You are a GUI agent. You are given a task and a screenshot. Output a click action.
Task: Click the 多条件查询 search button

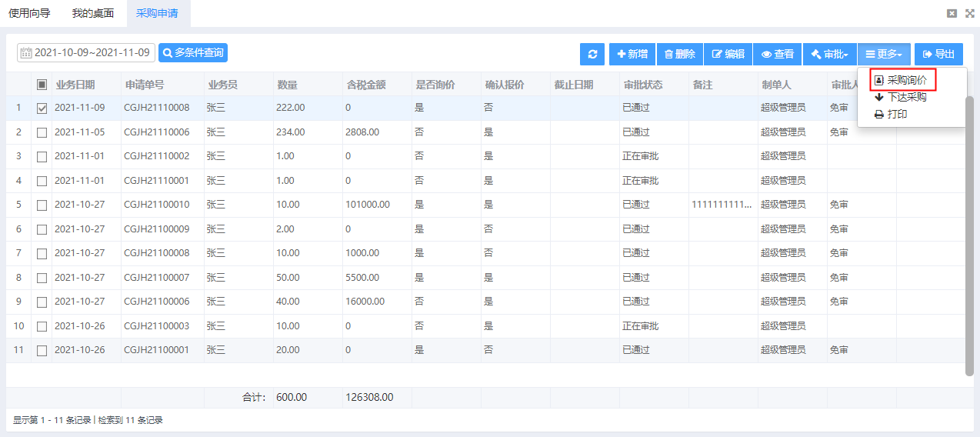(193, 52)
